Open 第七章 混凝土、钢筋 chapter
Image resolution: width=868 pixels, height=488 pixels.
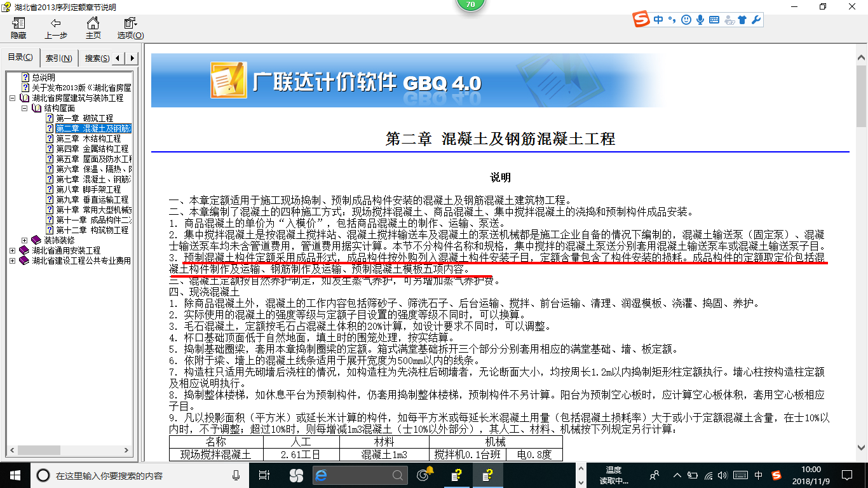(93, 179)
